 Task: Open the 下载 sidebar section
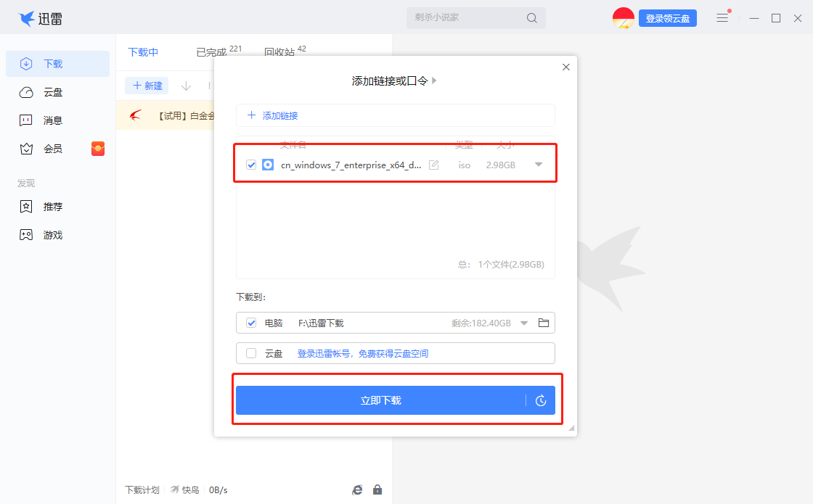pyautogui.click(x=57, y=64)
